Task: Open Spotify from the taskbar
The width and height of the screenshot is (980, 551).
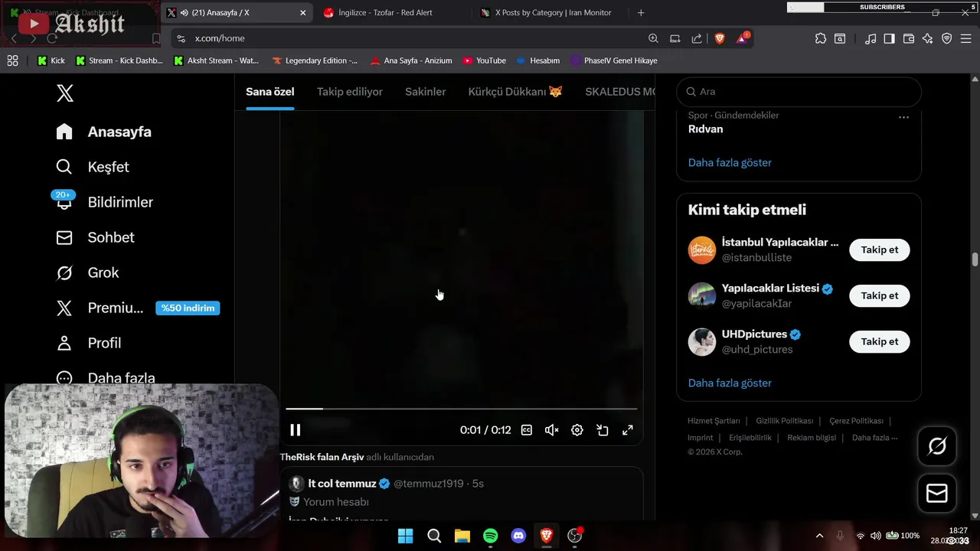Action: click(491, 536)
